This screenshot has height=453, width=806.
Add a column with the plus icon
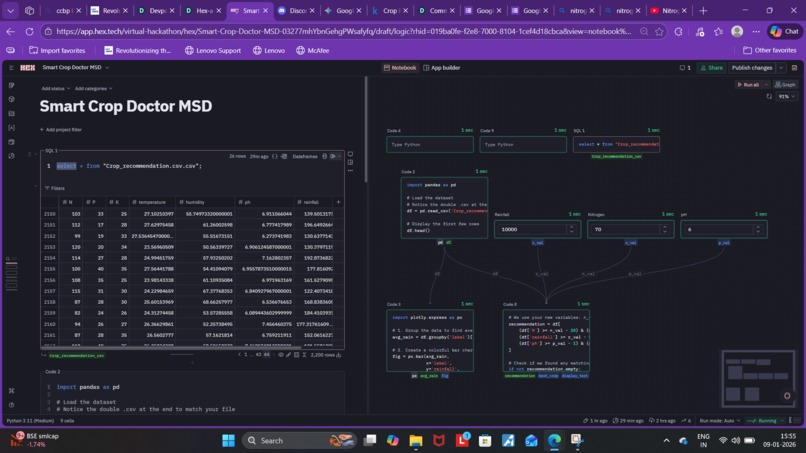pyautogui.click(x=338, y=202)
